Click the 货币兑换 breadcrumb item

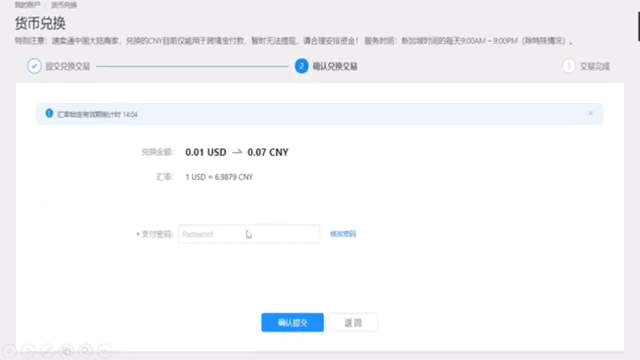click(x=64, y=5)
